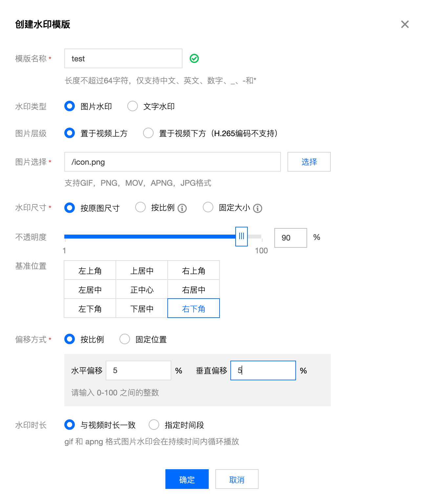Click the opacity slider handle

point(242,236)
